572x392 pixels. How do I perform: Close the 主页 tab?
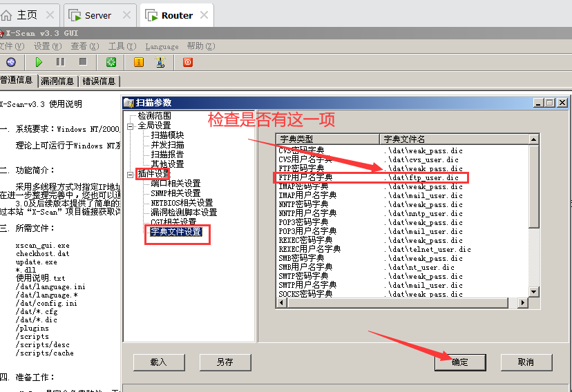(50, 15)
